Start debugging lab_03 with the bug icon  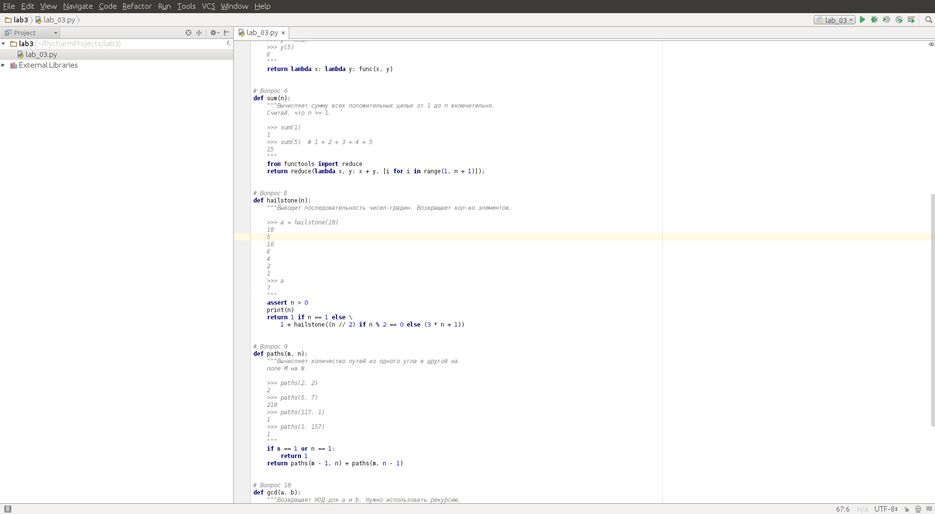tap(874, 20)
